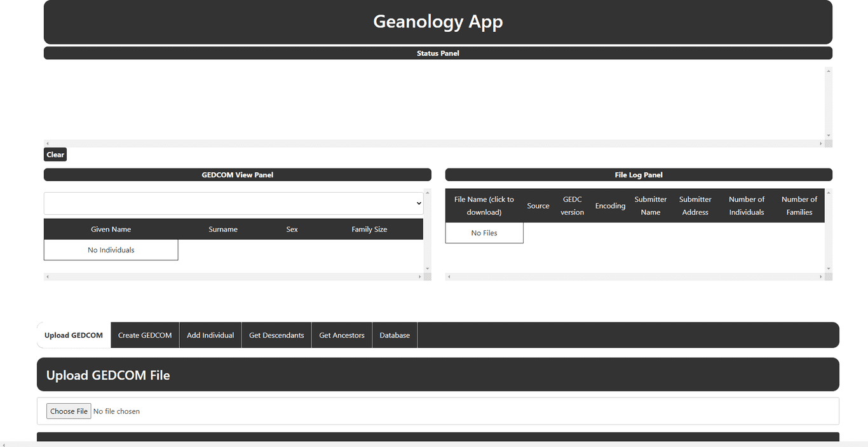Screen dimensions: 868x447
Task: Select the Get Descendants tab
Action: coord(276,335)
